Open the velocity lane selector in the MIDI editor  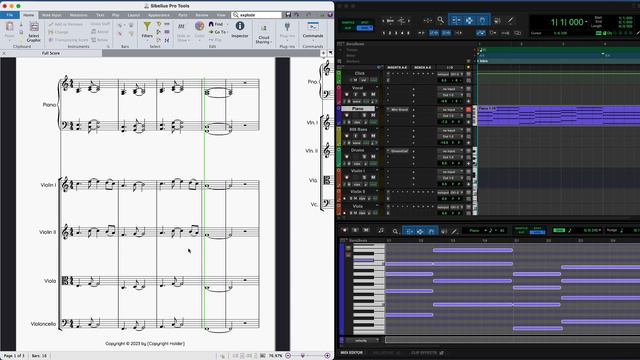tap(361, 340)
